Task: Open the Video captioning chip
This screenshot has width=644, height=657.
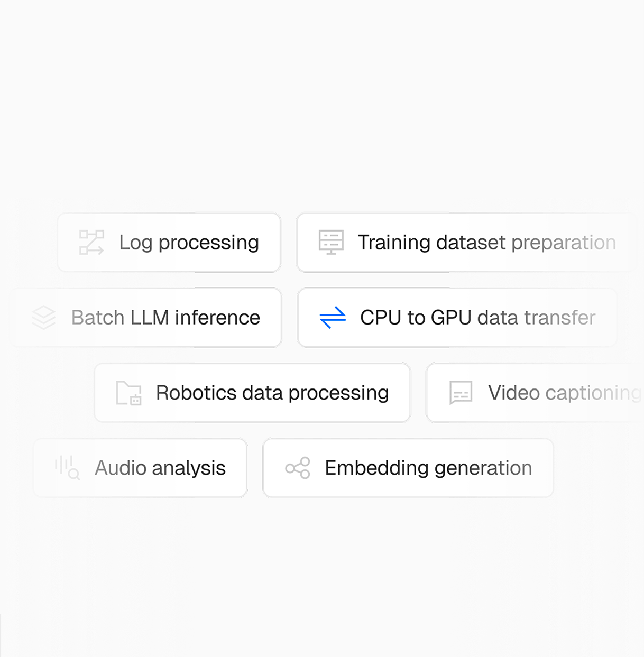Action: (x=535, y=393)
